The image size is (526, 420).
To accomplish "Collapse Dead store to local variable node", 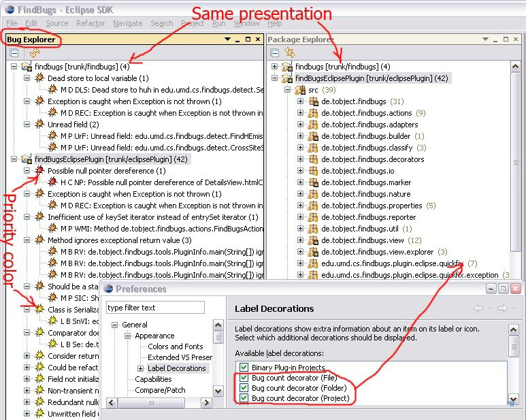I will (x=27, y=78).
